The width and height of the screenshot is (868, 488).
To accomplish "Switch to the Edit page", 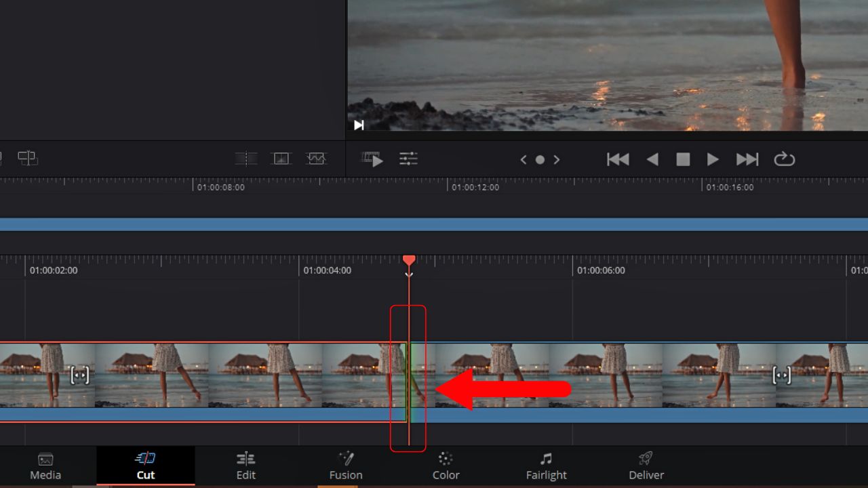I will [x=245, y=465].
